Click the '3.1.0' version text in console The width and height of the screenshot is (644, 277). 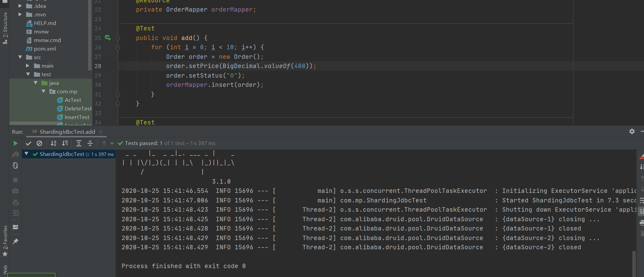point(221,182)
